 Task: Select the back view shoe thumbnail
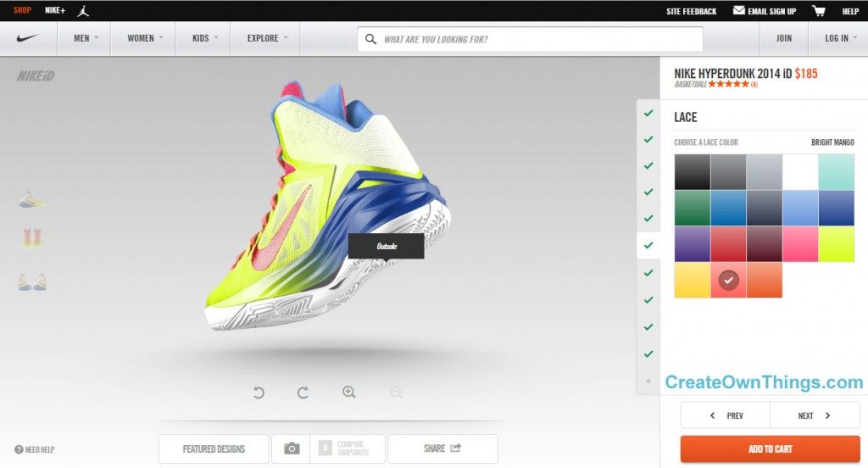[32, 238]
